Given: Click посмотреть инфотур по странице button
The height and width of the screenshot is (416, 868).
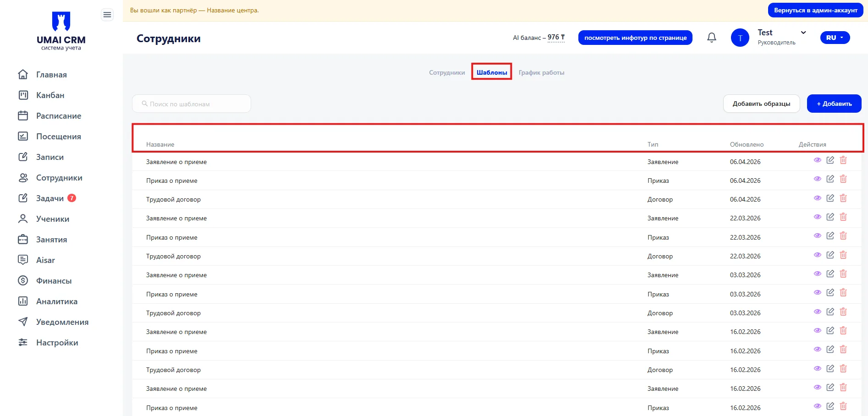Looking at the screenshot, I should 635,38.
